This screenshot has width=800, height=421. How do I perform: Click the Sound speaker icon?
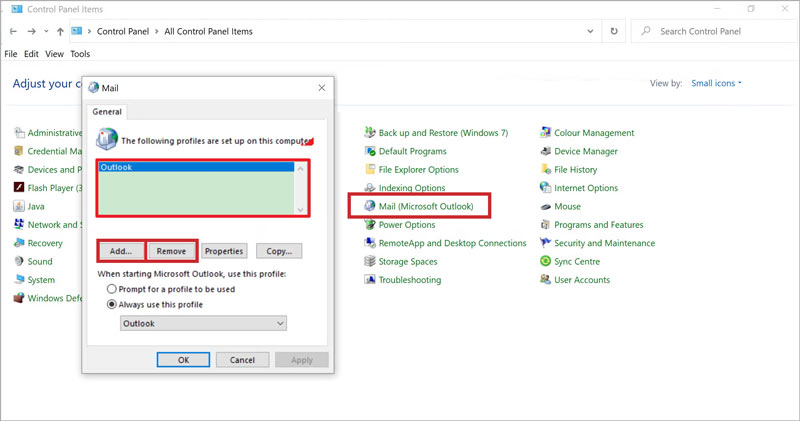click(19, 261)
